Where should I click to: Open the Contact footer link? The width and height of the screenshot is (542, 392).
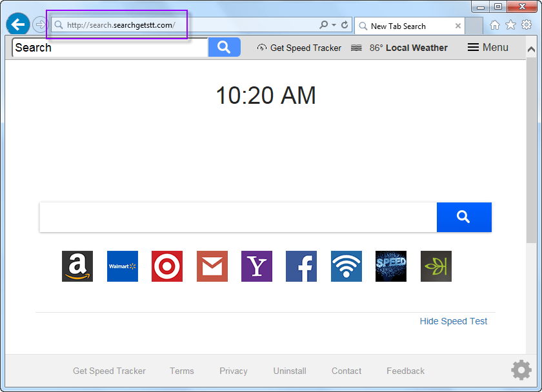(x=346, y=371)
